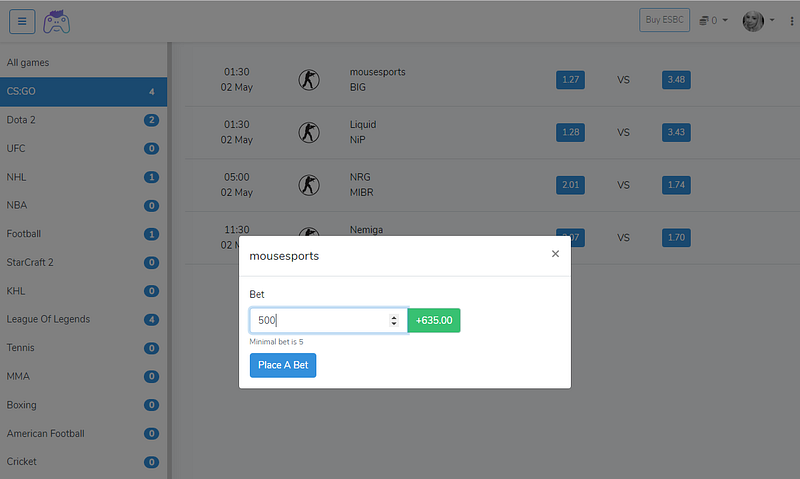Click CS:GO icon for NRG match

[x=309, y=185]
